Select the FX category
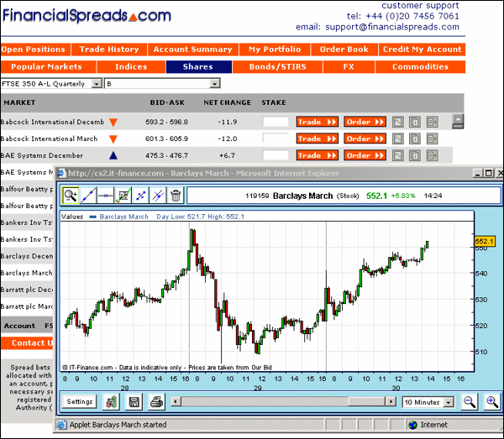The height and width of the screenshot is (439, 504). pos(349,67)
